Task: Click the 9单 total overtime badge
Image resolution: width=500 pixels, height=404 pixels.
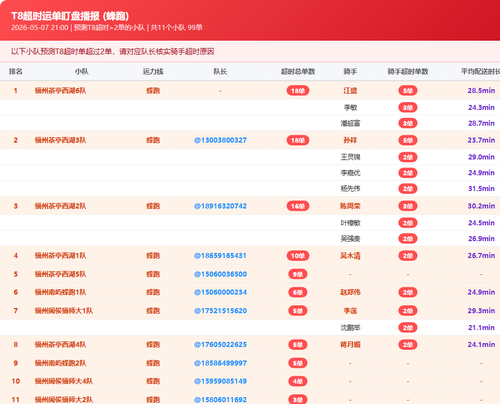Action: [298, 274]
